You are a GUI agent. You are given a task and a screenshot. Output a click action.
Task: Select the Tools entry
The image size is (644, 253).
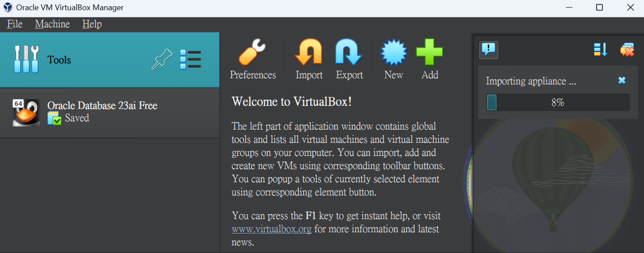click(109, 60)
